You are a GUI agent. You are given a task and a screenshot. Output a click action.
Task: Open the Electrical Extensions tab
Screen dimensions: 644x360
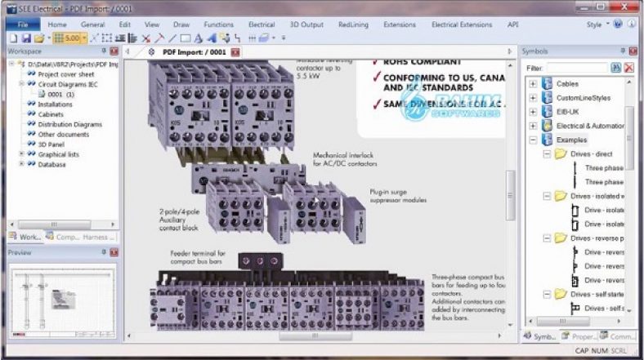[462, 24]
